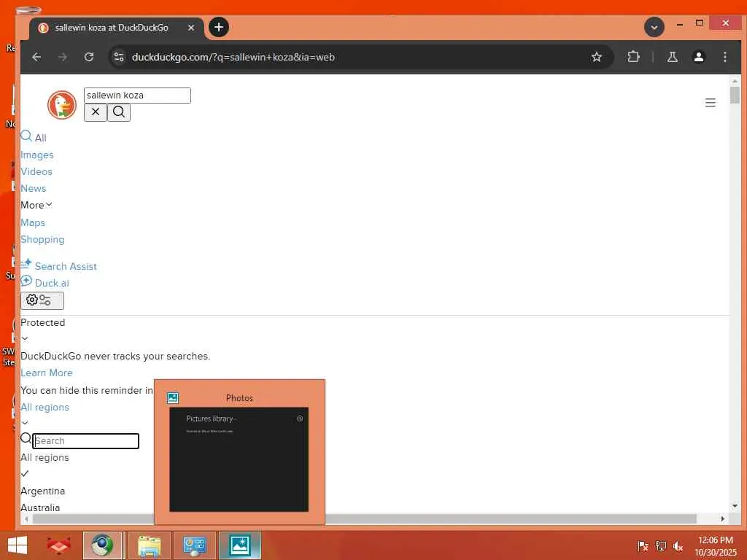Open the browser profile avatar
747x560 pixels.
click(x=698, y=57)
